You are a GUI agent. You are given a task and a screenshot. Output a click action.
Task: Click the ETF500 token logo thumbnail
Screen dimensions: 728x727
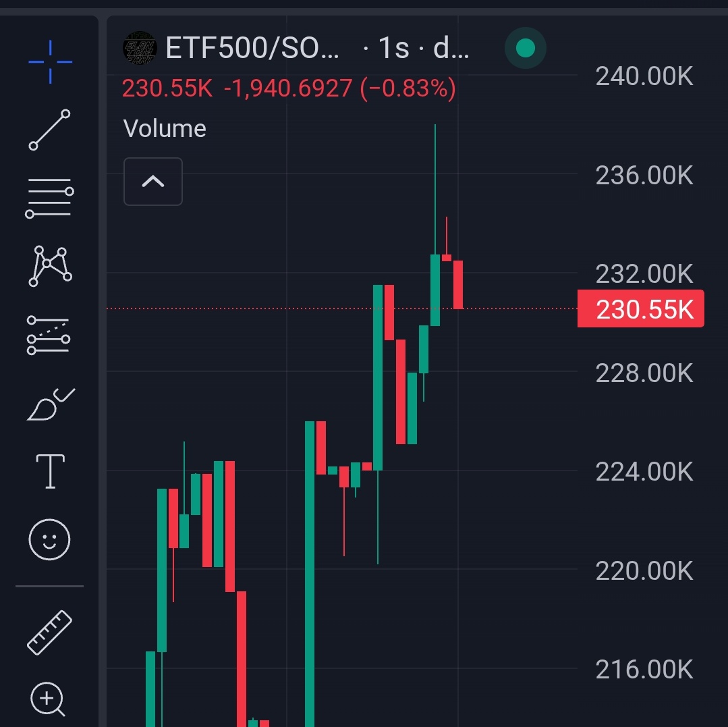tap(140, 48)
